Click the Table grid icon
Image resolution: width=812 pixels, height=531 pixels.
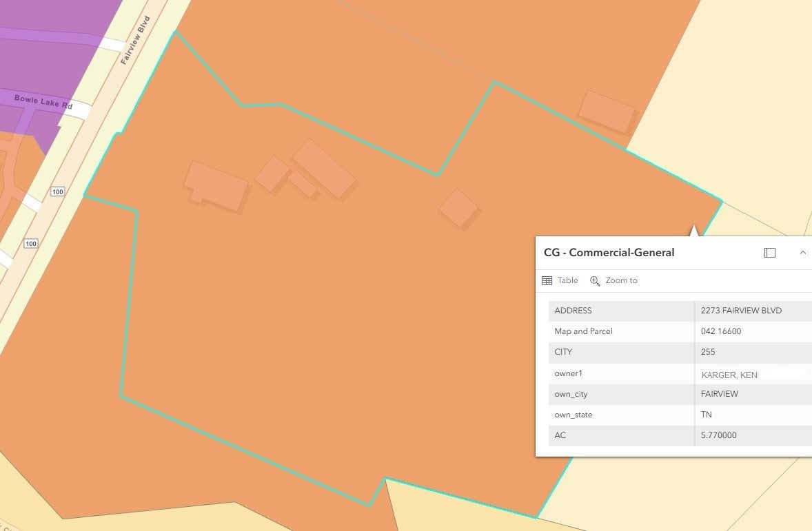coord(547,280)
